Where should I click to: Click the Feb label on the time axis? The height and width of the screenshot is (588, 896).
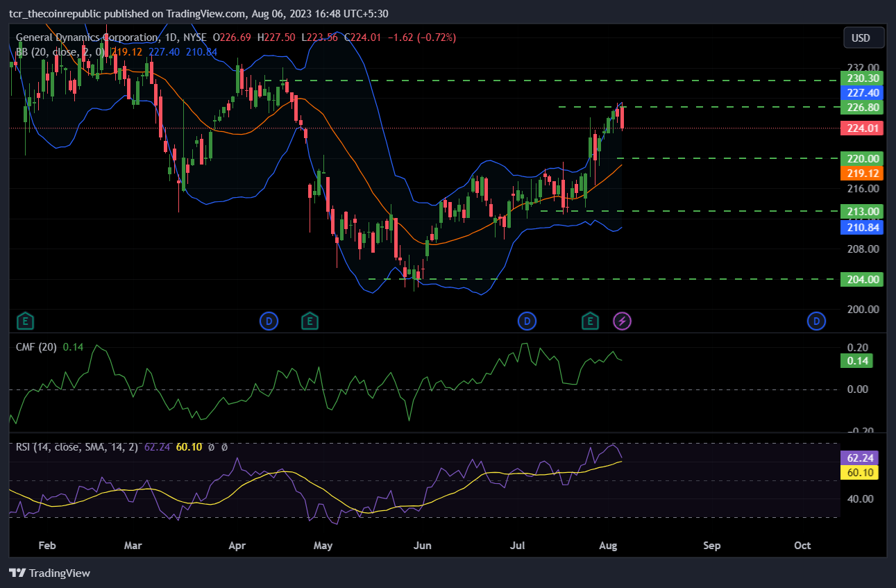tap(47, 546)
